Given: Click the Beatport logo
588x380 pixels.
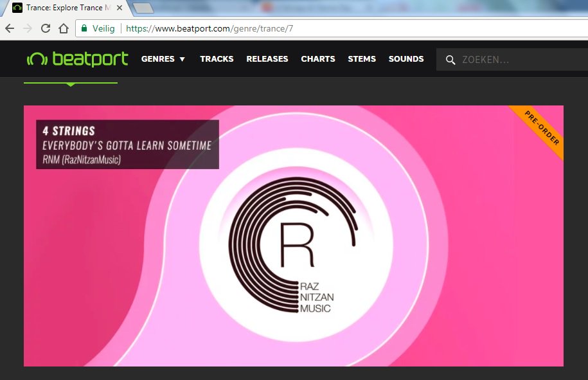Looking at the screenshot, I should (77, 59).
